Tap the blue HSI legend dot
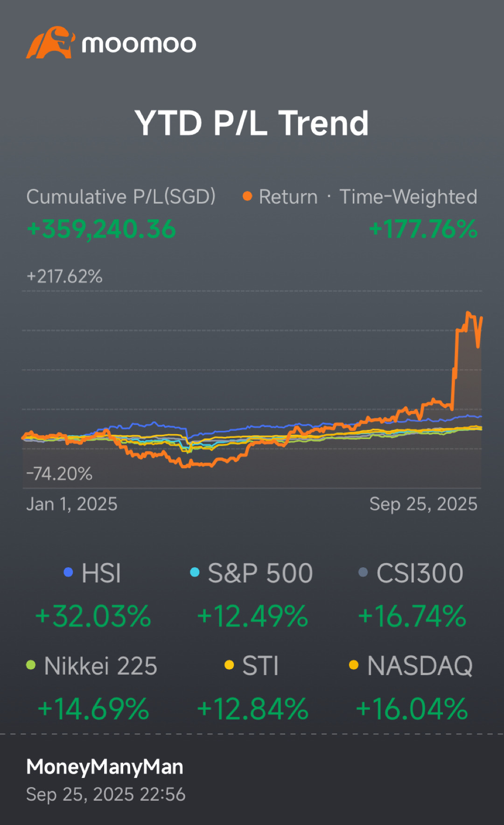 (68, 572)
